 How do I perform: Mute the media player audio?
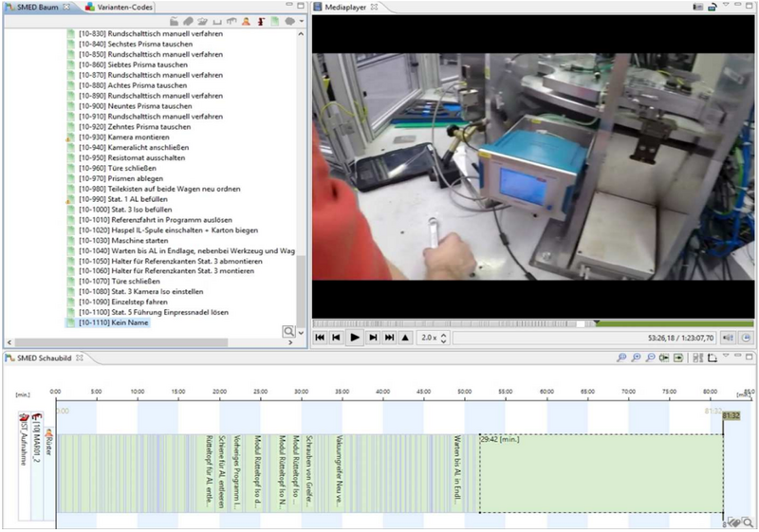point(728,337)
